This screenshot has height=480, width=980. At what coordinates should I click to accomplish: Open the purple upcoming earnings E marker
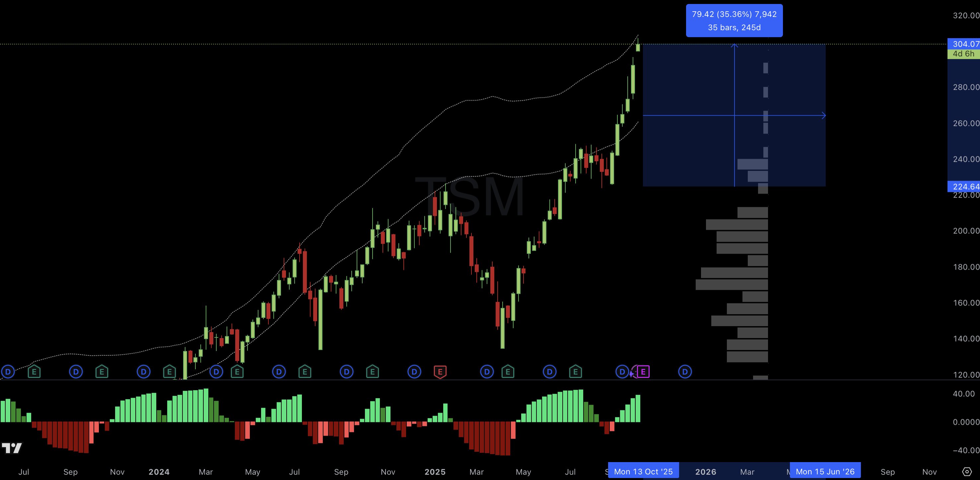coord(643,372)
